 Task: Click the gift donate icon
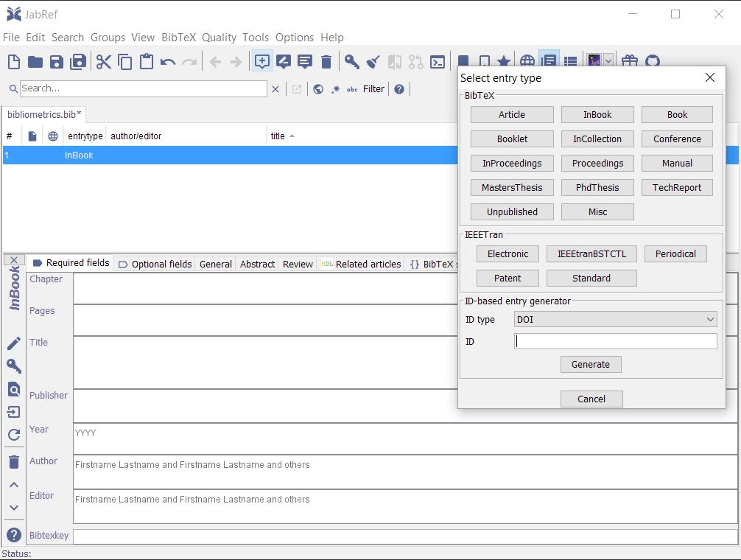(630, 61)
